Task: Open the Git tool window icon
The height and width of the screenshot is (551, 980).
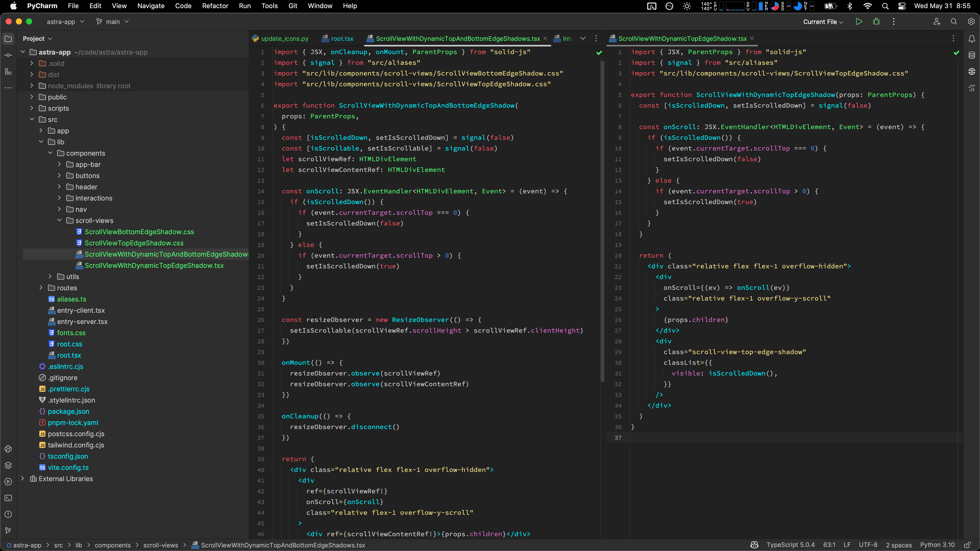Action: [8, 531]
